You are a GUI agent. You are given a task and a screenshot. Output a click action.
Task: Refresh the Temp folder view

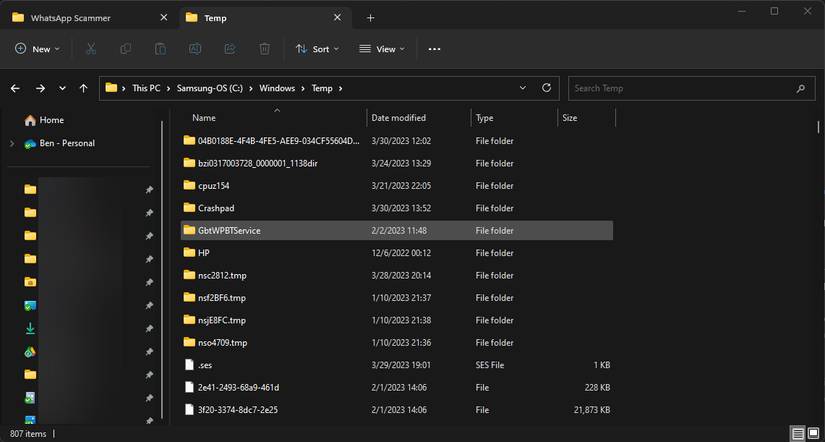pyautogui.click(x=546, y=88)
